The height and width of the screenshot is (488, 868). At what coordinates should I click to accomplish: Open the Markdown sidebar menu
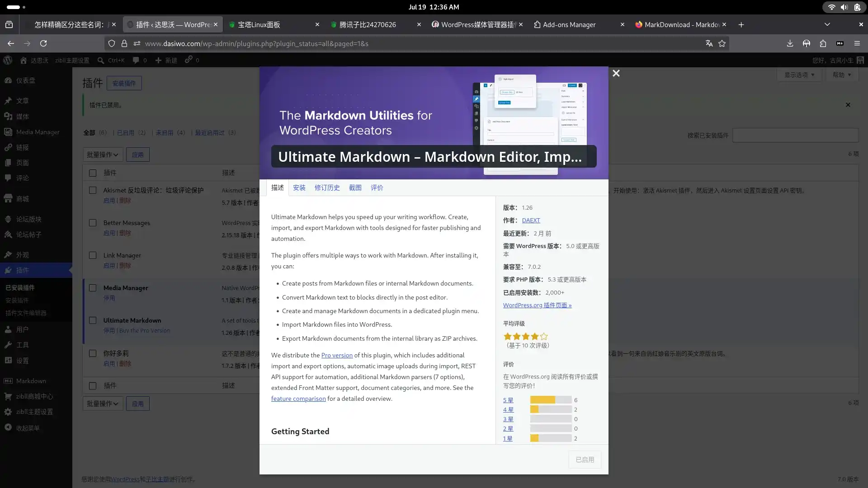[36, 381]
